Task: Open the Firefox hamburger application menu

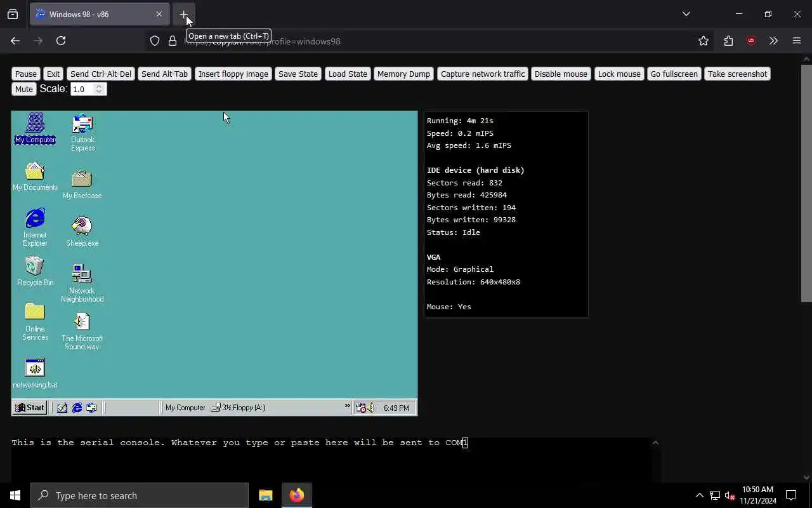Action: tap(797, 41)
